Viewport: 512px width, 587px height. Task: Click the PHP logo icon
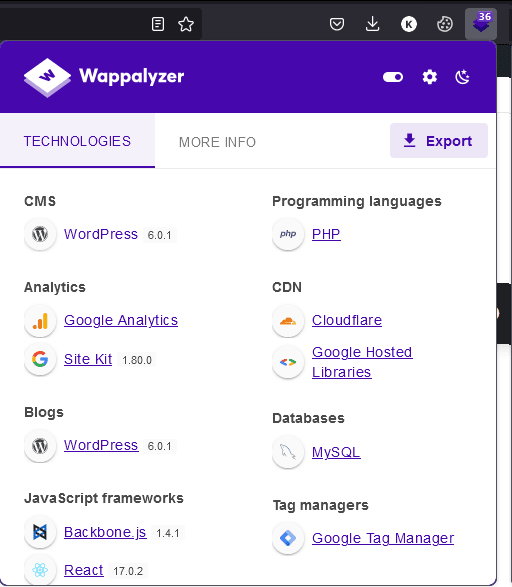(x=288, y=234)
